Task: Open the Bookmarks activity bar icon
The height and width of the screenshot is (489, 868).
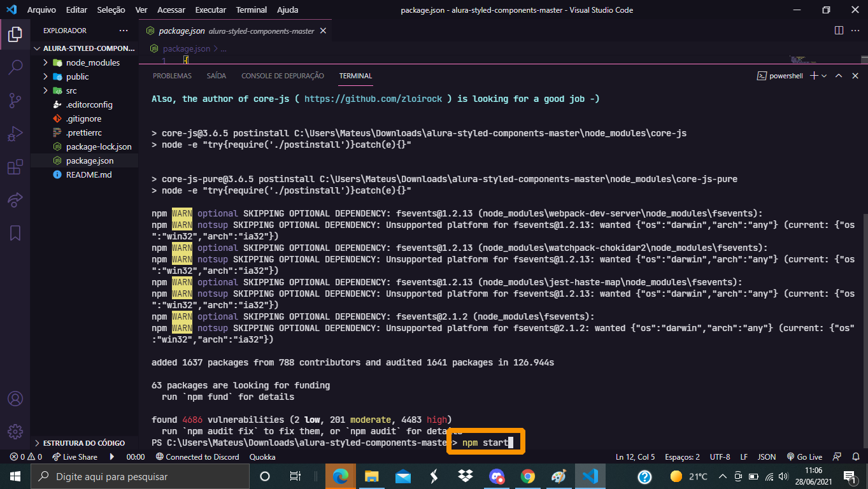Action: point(15,233)
